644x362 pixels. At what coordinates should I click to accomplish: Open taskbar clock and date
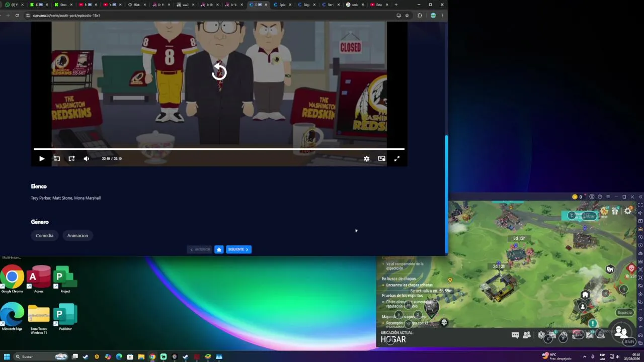click(631, 356)
